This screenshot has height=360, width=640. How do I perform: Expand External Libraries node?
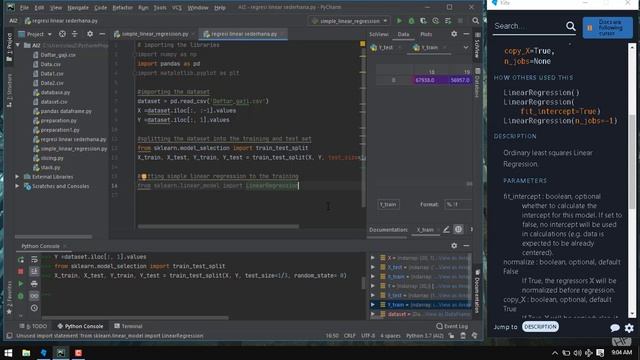tap(17, 177)
